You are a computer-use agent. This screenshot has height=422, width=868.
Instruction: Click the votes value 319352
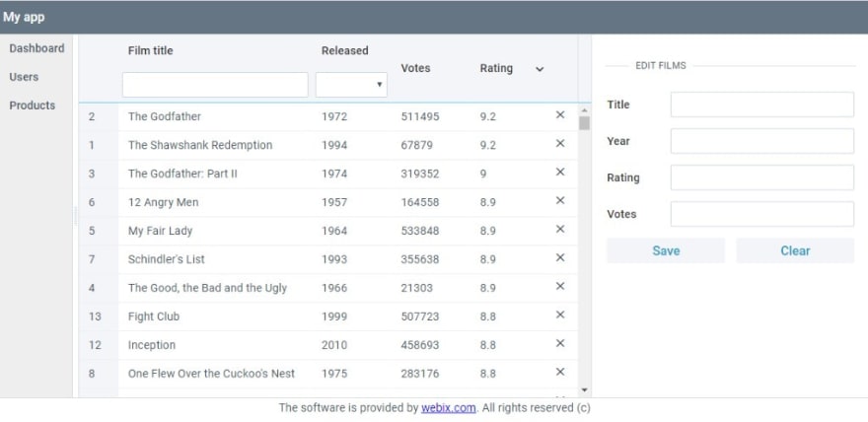tap(420, 174)
